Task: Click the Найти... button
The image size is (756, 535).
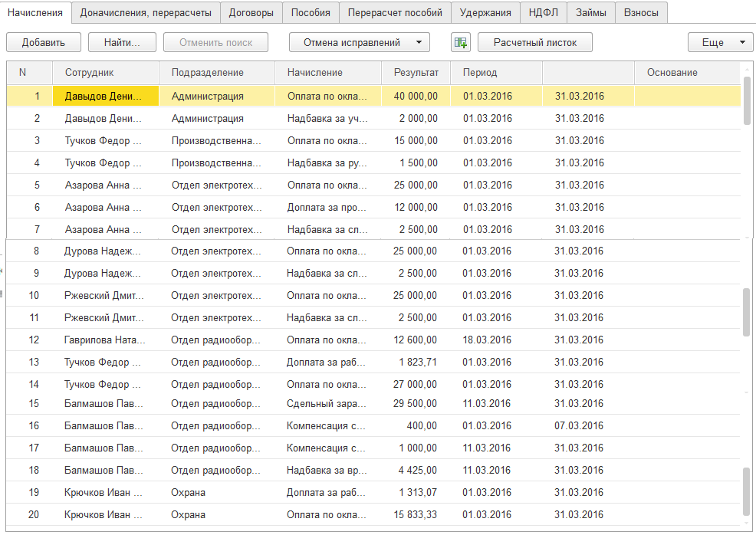Action: [x=123, y=42]
